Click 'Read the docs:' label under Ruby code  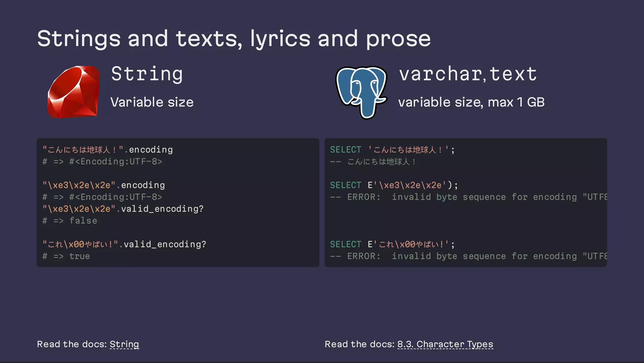[x=72, y=344]
